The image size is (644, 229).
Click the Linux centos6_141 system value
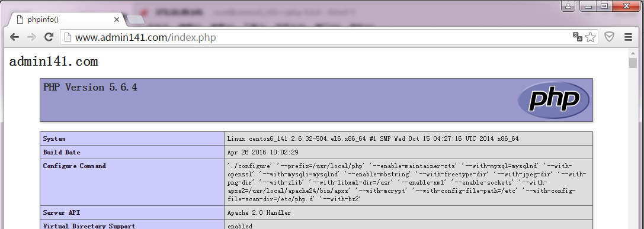pyautogui.click(x=373, y=138)
